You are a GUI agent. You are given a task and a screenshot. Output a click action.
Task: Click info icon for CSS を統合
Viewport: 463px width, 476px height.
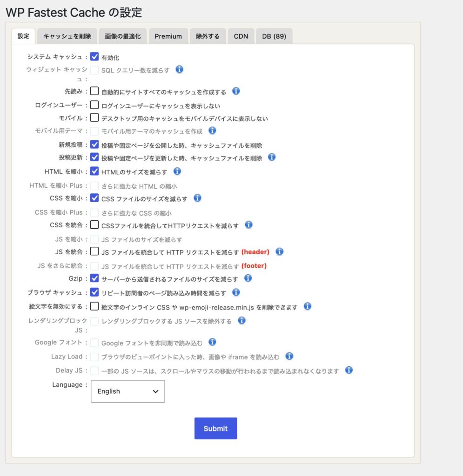(248, 225)
